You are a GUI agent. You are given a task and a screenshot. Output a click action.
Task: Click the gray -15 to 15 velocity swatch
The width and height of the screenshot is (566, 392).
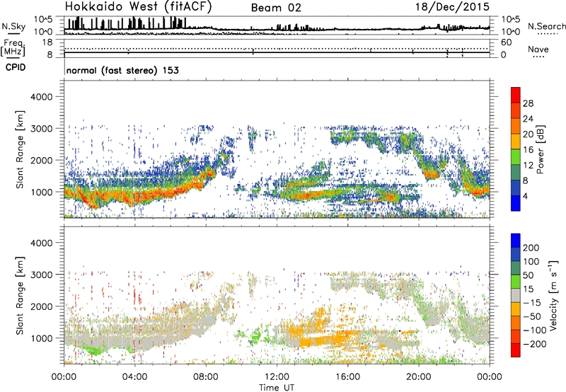pos(516,296)
